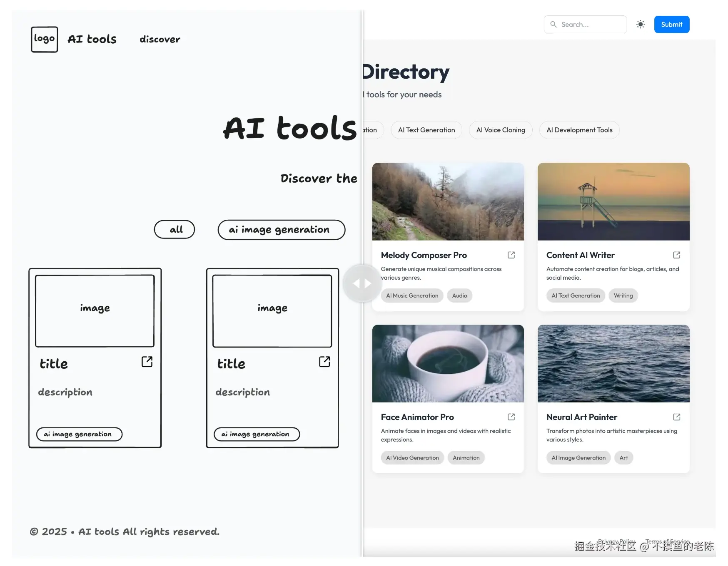The image size is (728, 566).
Task: Click the magnifier search icon
Action: click(x=553, y=25)
